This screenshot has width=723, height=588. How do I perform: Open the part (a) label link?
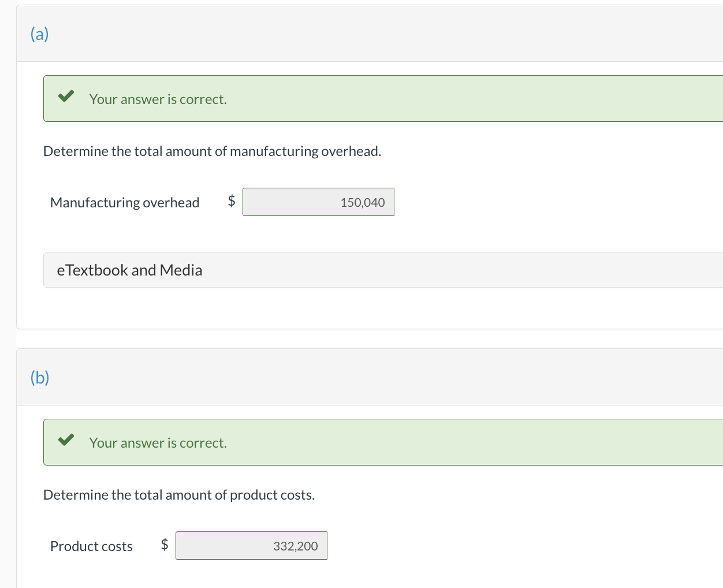point(39,34)
